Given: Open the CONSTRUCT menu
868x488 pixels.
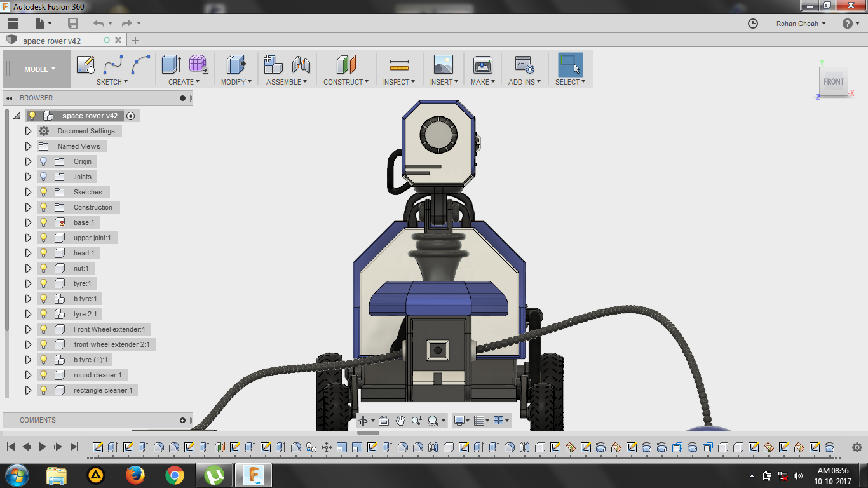Looking at the screenshot, I should point(346,82).
